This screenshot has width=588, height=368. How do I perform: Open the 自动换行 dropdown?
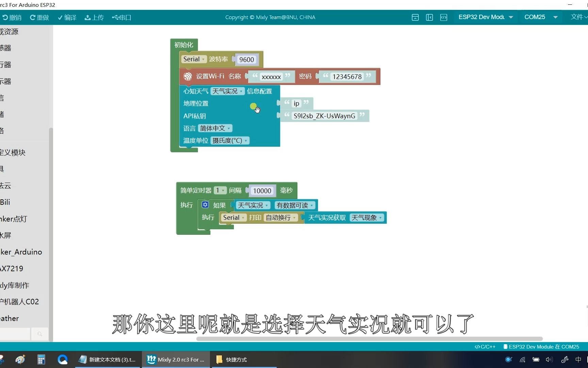(x=281, y=217)
